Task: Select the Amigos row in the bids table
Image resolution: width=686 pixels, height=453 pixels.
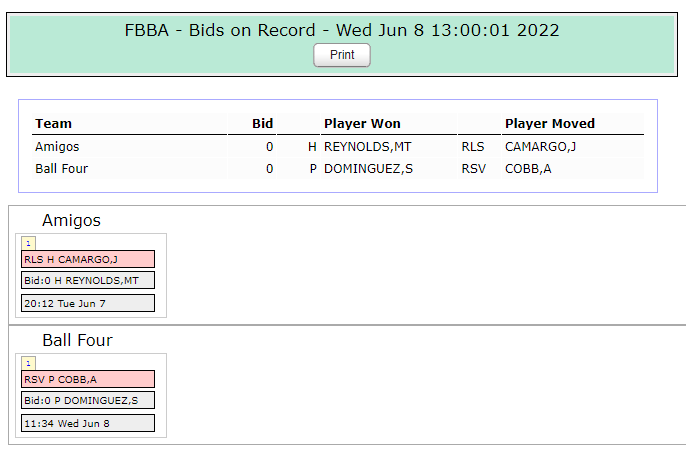Action: 338,147
